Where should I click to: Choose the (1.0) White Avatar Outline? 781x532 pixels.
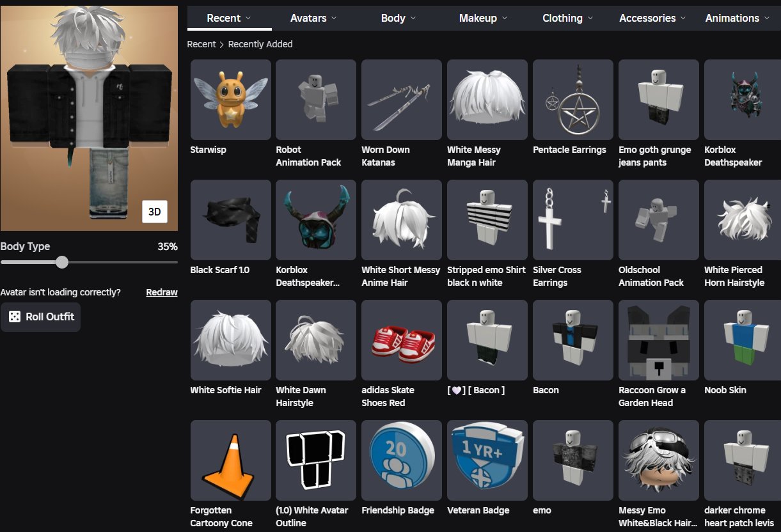click(x=316, y=460)
